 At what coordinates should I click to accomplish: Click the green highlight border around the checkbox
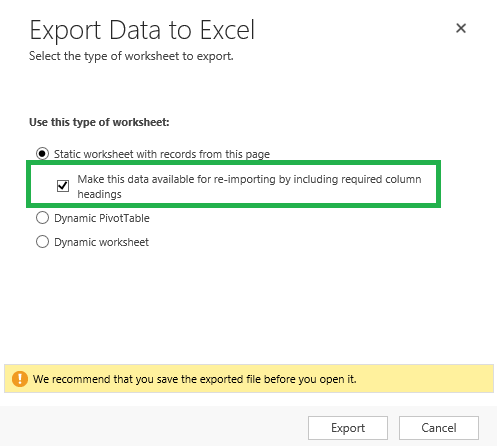point(233,162)
